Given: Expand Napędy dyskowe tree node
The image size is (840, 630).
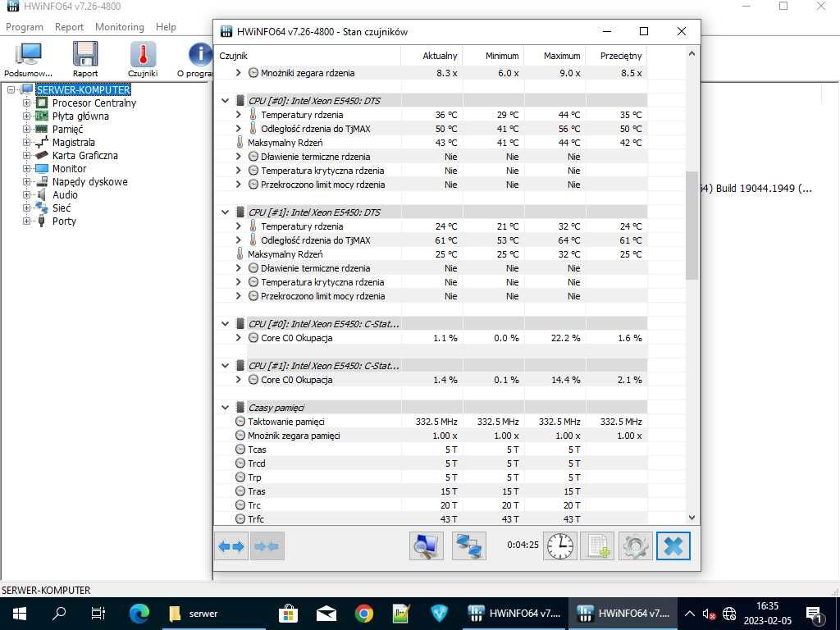Looking at the screenshot, I should coord(26,181).
